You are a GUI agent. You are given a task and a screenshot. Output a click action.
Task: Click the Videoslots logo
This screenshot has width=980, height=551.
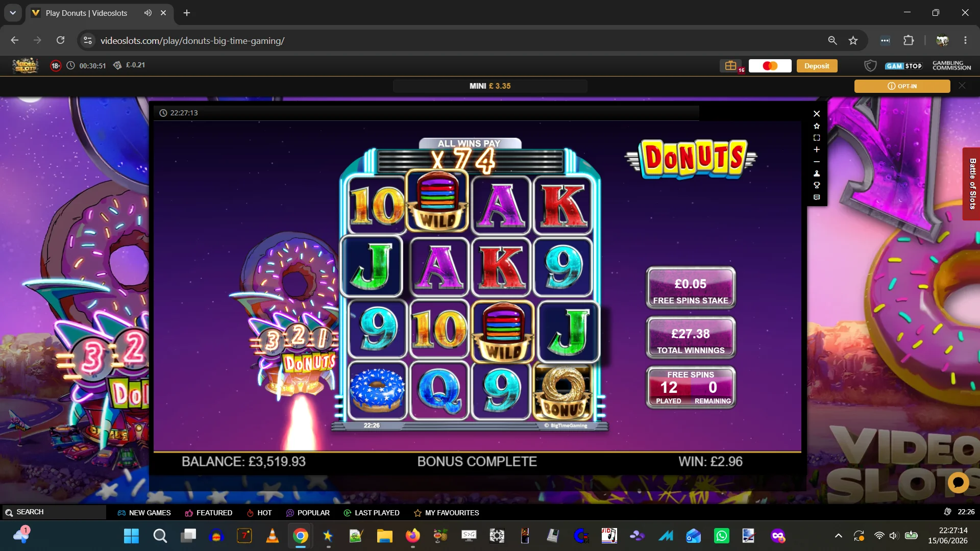[26, 65]
